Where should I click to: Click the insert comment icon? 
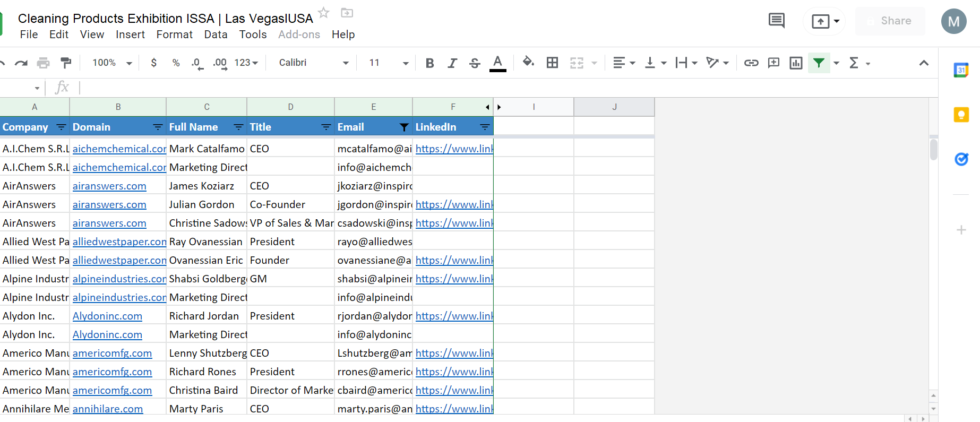pyautogui.click(x=774, y=63)
